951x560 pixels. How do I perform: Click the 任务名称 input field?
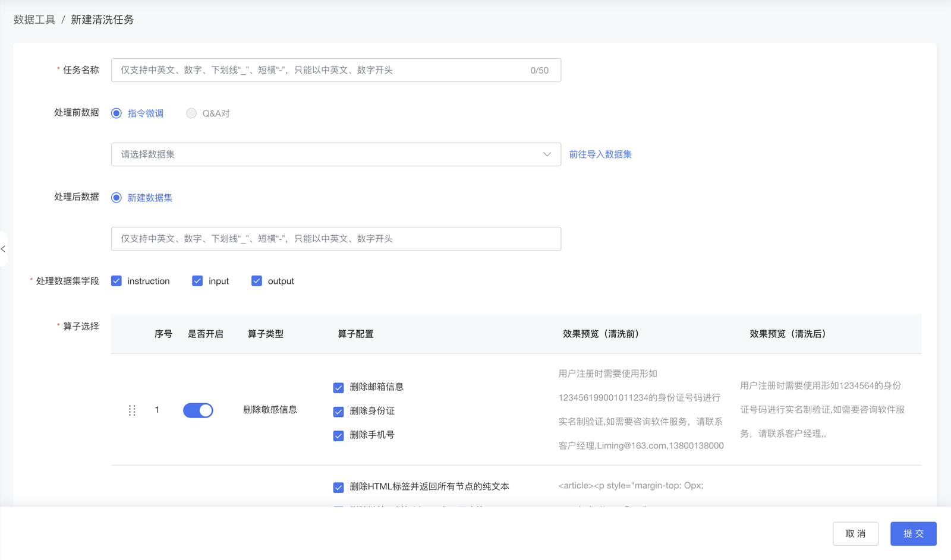pyautogui.click(x=336, y=70)
